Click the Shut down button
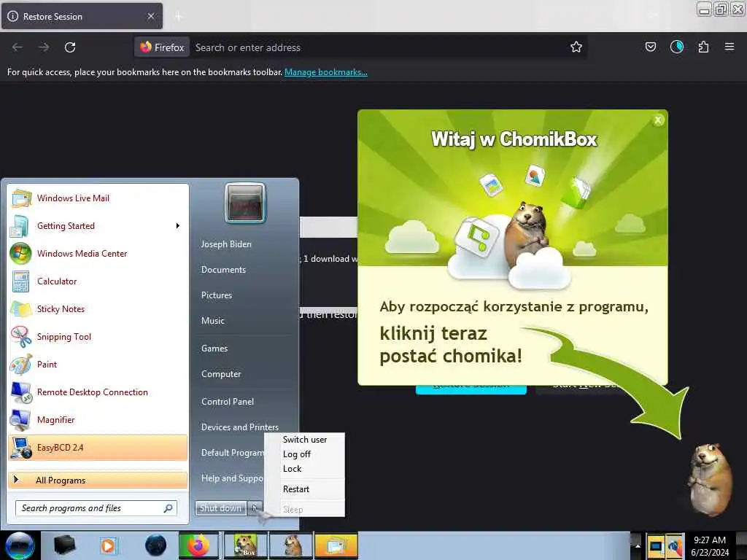Image resolution: width=747 pixels, height=560 pixels. click(x=220, y=508)
